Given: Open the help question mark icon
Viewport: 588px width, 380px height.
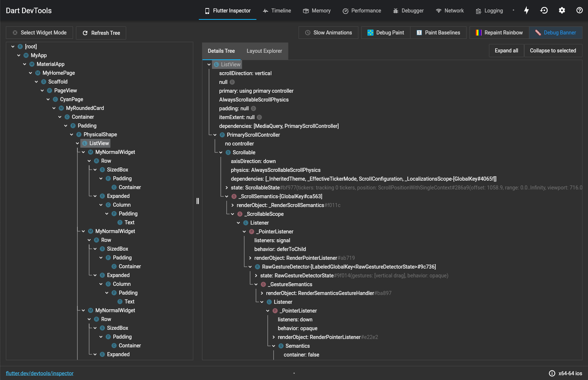Looking at the screenshot, I should coord(580,10).
